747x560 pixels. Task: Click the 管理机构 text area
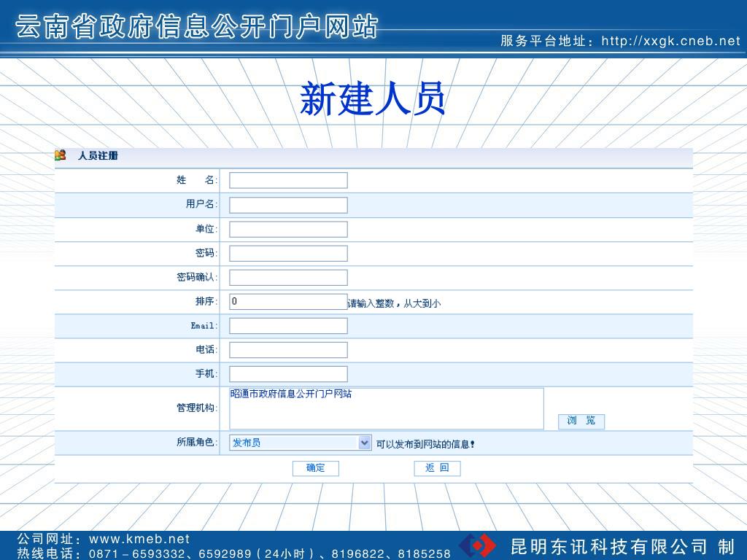[x=387, y=408]
